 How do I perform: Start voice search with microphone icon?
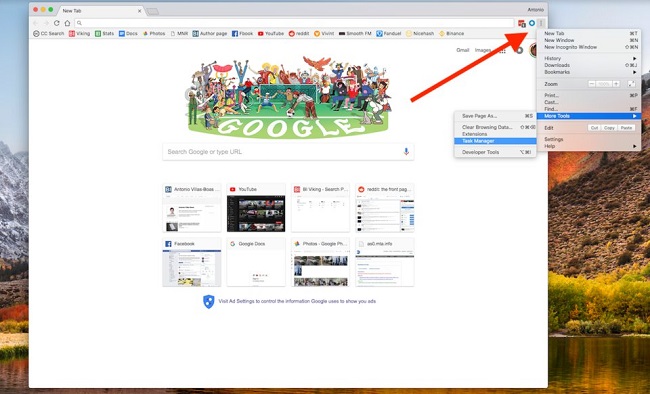coord(406,152)
